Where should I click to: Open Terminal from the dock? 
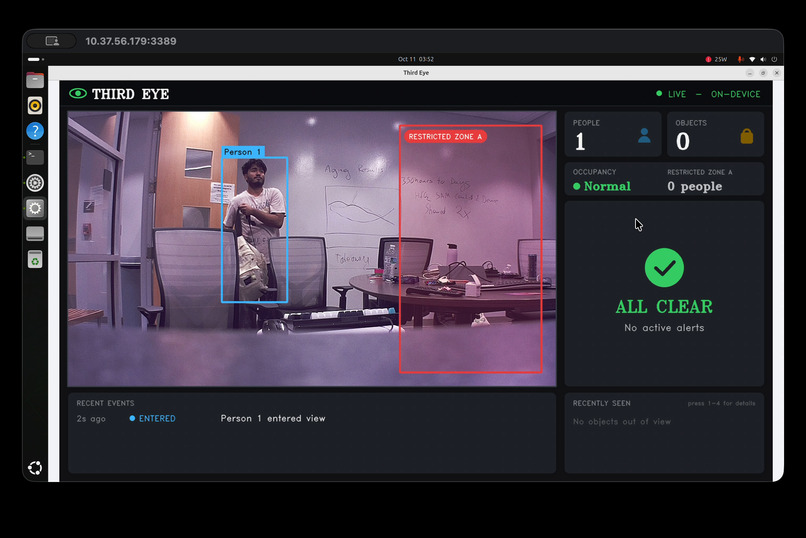pyautogui.click(x=35, y=157)
